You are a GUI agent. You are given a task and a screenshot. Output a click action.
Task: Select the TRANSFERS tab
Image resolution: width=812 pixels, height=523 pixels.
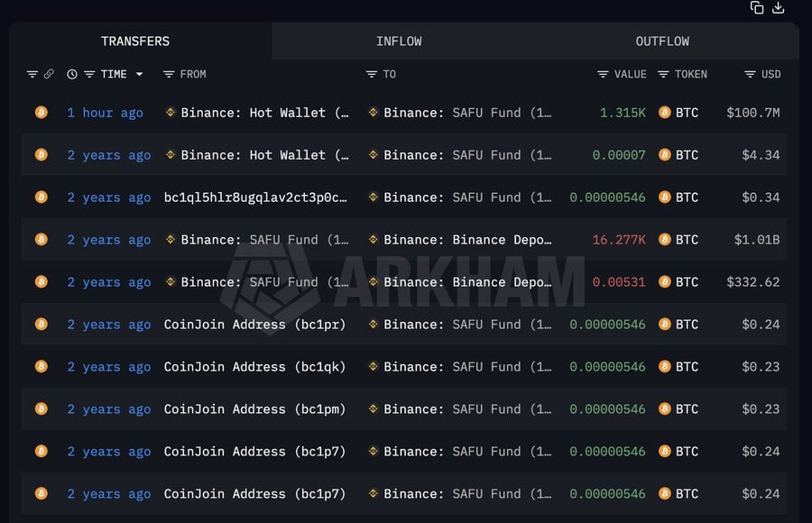click(135, 41)
